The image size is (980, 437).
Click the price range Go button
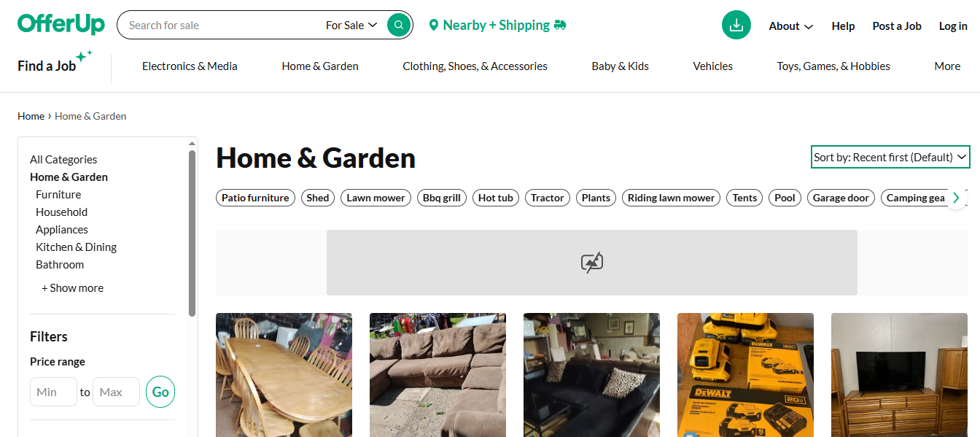pyautogui.click(x=160, y=392)
